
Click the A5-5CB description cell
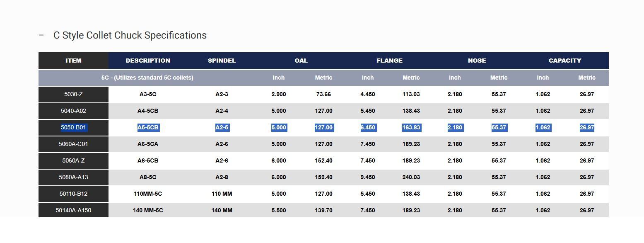point(148,127)
